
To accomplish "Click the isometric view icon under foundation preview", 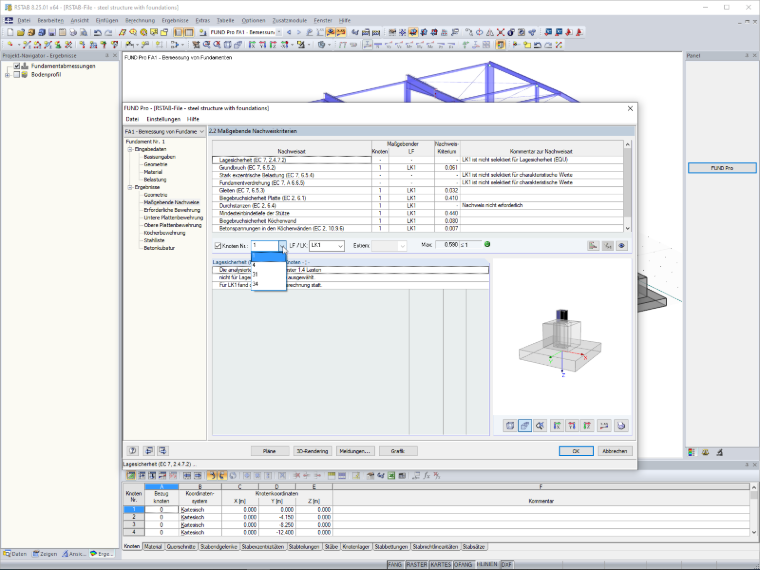I will coord(525,426).
